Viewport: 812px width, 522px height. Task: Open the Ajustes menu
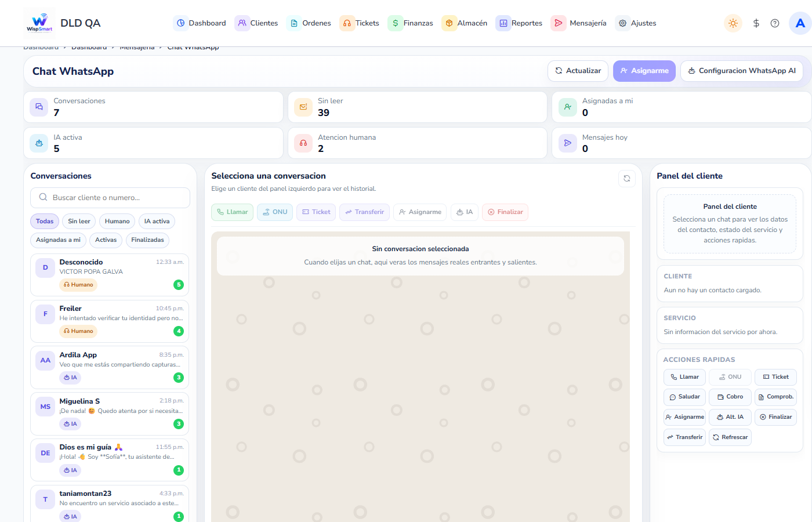click(636, 23)
